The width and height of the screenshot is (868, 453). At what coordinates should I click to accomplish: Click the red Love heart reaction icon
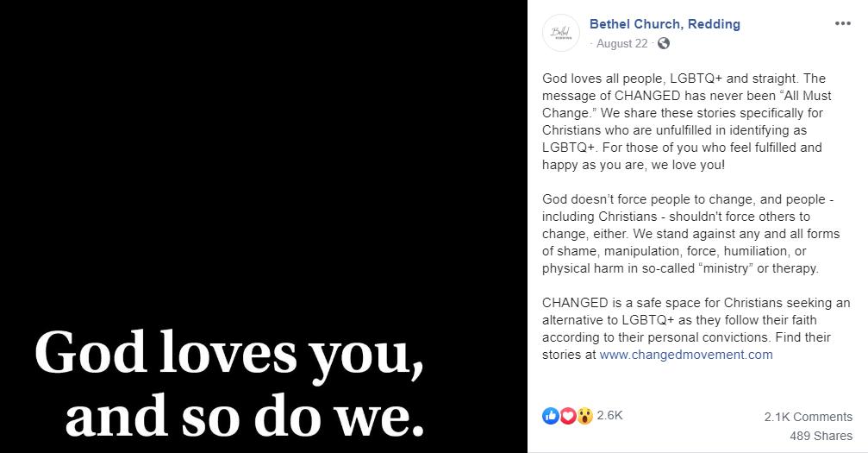tap(567, 416)
